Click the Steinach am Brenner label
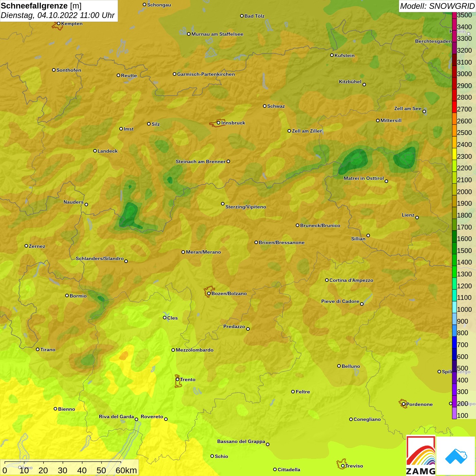 201,161
